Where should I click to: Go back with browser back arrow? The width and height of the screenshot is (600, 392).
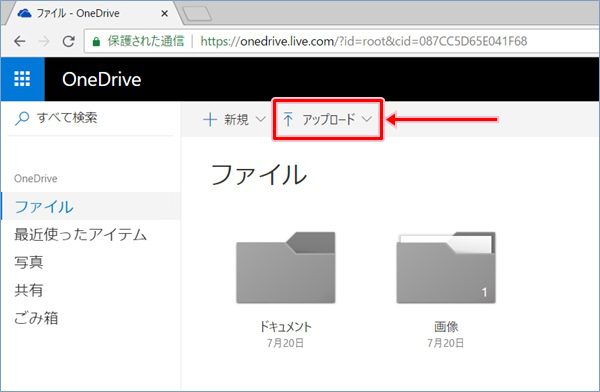coord(20,41)
